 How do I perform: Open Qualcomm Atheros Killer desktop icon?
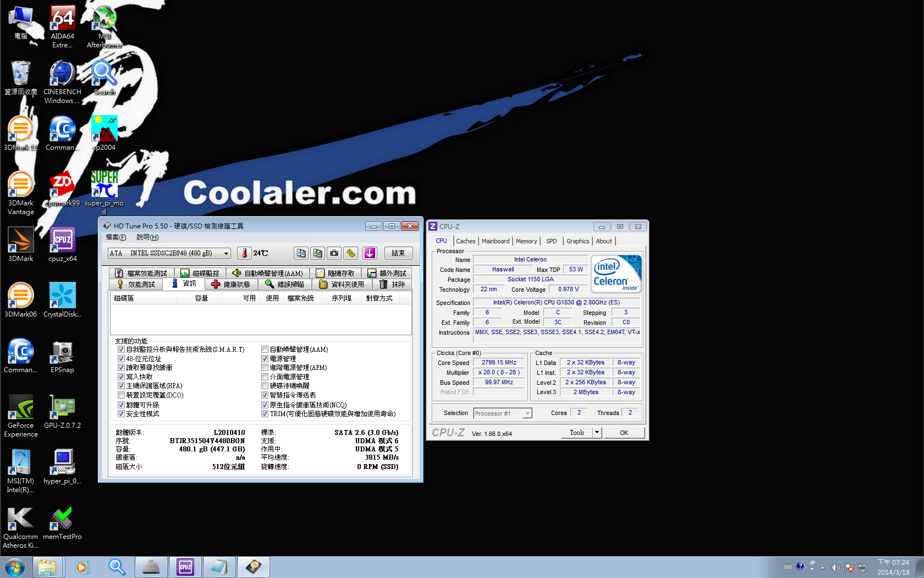20,527
